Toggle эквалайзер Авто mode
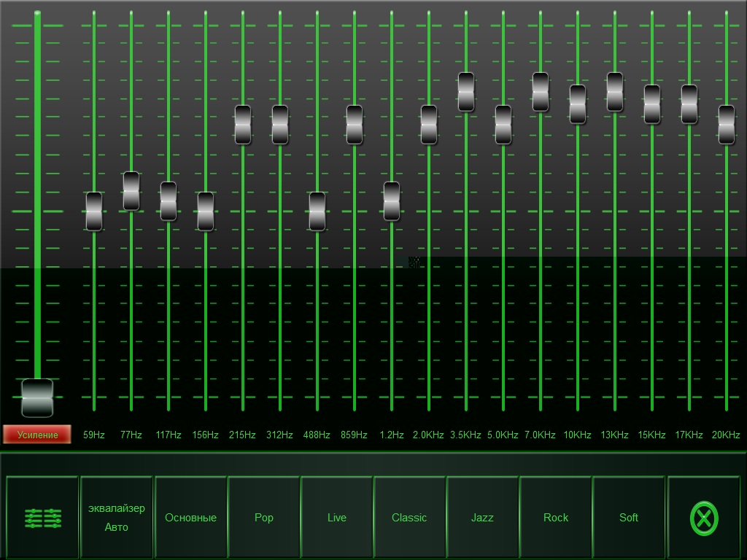 (x=117, y=518)
